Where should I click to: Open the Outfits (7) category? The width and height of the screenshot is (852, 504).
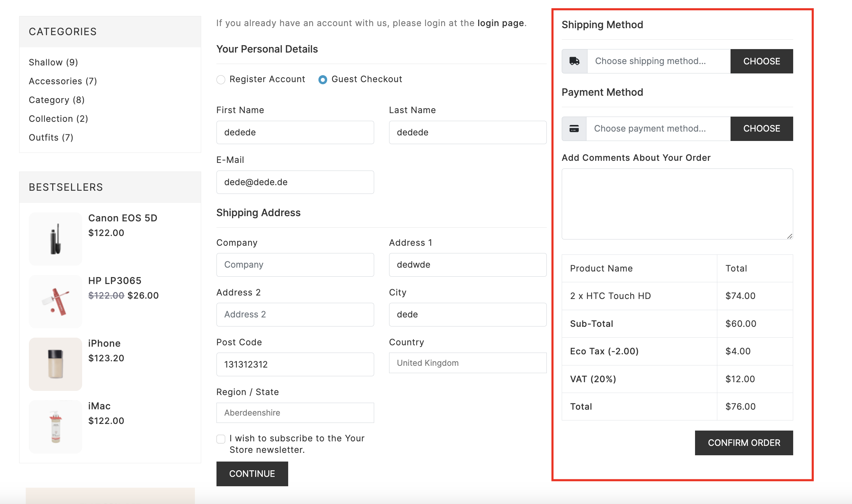coord(51,137)
